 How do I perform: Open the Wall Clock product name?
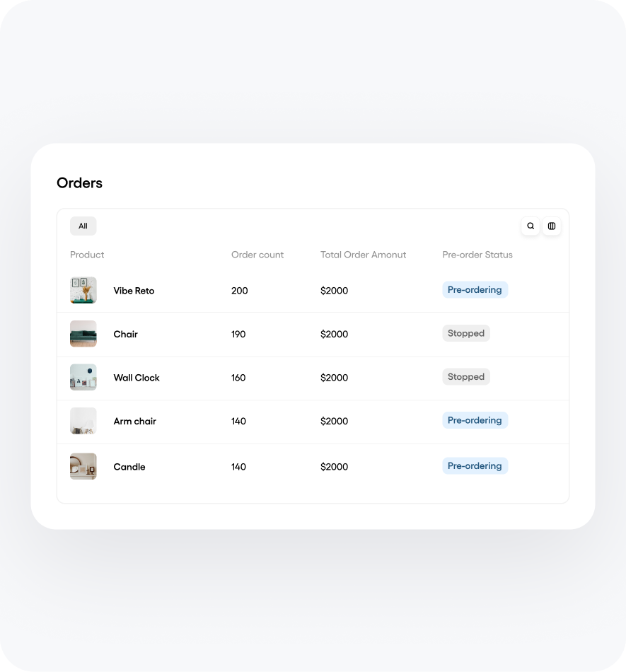[137, 378]
